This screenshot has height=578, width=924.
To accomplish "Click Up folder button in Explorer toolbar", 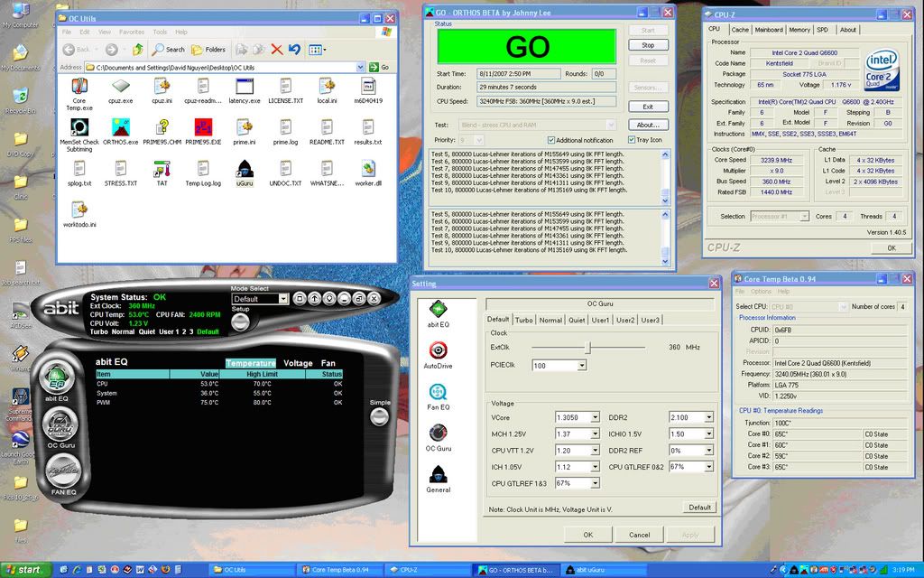I will tap(138, 50).
